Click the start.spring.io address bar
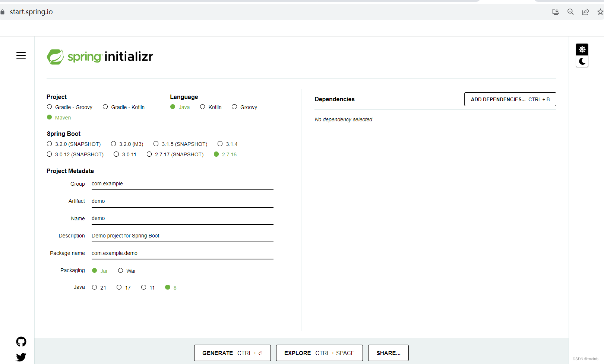604x364 pixels. [x=31, y=12]
